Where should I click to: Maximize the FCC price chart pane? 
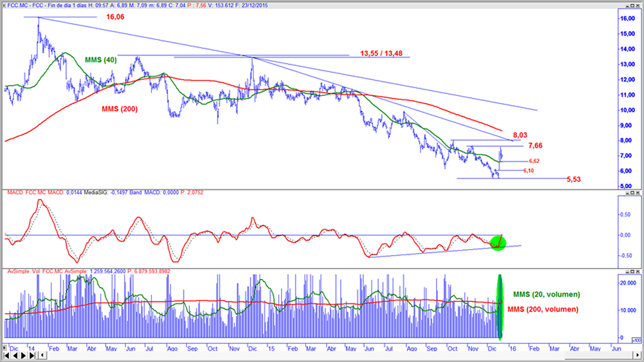pos(632,5)
